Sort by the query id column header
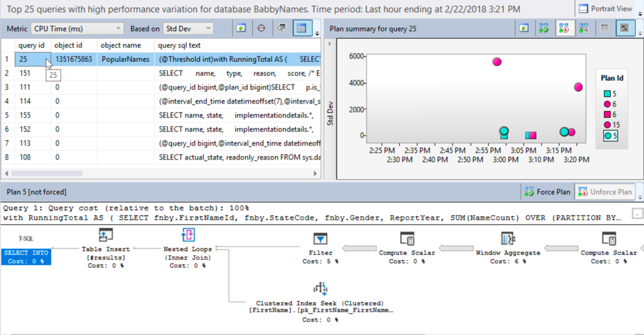Image resolution: width=644 pixels, height=335 pixels. 32,46
